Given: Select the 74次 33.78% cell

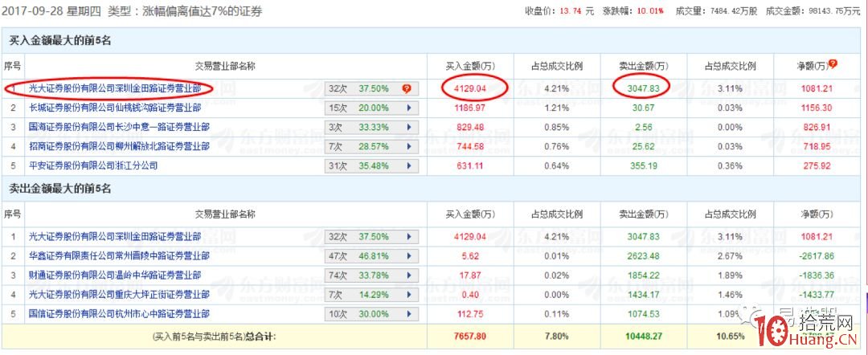Looking at the screenshot, I should click(x=371, y=275).
